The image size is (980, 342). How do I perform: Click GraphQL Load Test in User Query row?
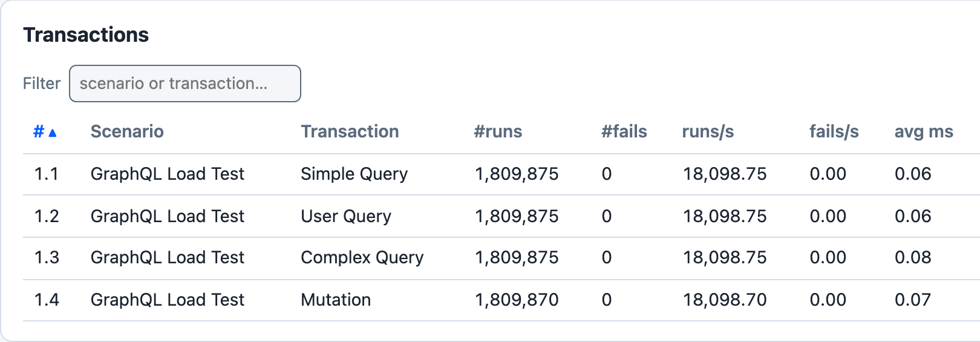168,217
